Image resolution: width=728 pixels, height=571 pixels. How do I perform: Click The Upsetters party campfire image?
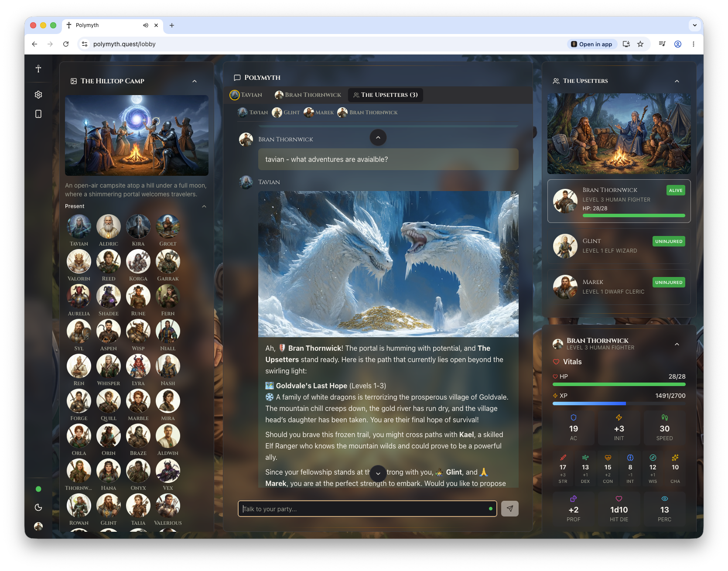(619, 133)
